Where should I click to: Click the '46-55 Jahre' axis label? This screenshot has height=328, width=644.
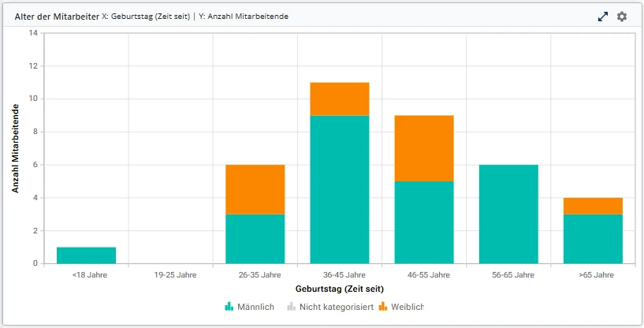click(x=429, y=275)
